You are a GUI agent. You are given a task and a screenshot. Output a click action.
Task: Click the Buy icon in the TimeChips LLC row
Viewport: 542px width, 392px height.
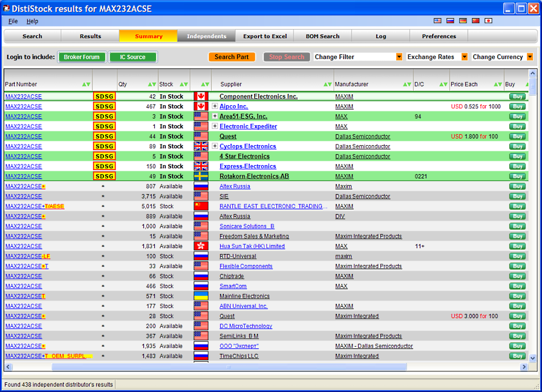point(517,356)
